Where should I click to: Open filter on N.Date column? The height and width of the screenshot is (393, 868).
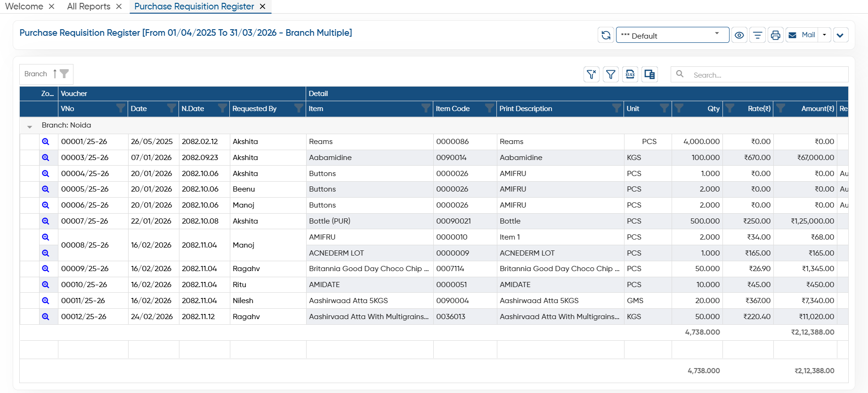click(222, 109)
